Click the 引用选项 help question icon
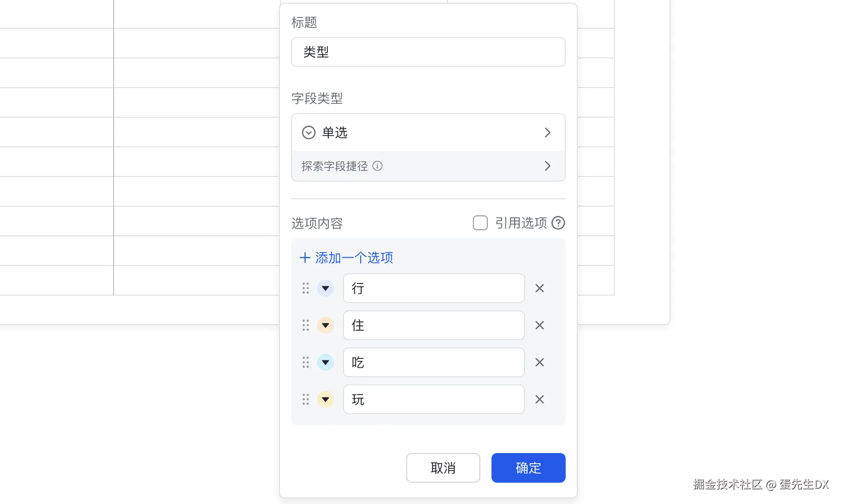 [x=558, y=223]
